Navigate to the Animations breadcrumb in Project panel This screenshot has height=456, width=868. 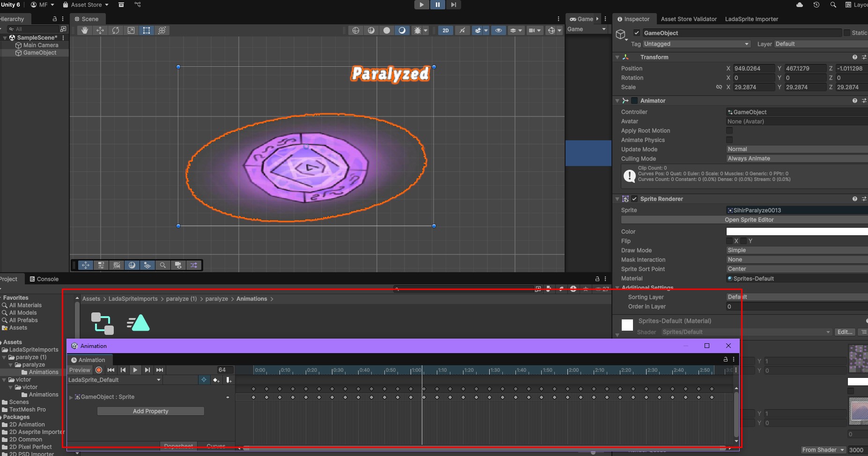coord(252,299)
